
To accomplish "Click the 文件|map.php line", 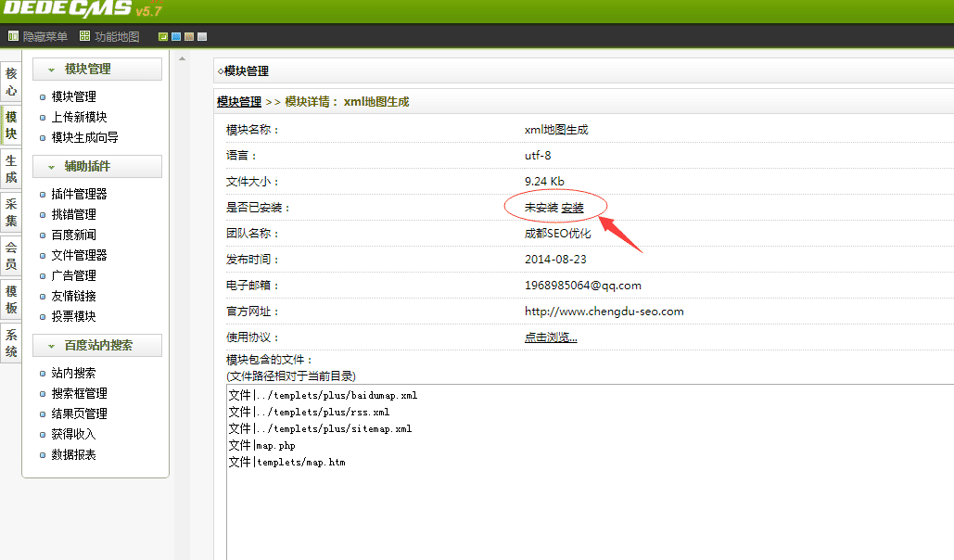I will (261, 446).
